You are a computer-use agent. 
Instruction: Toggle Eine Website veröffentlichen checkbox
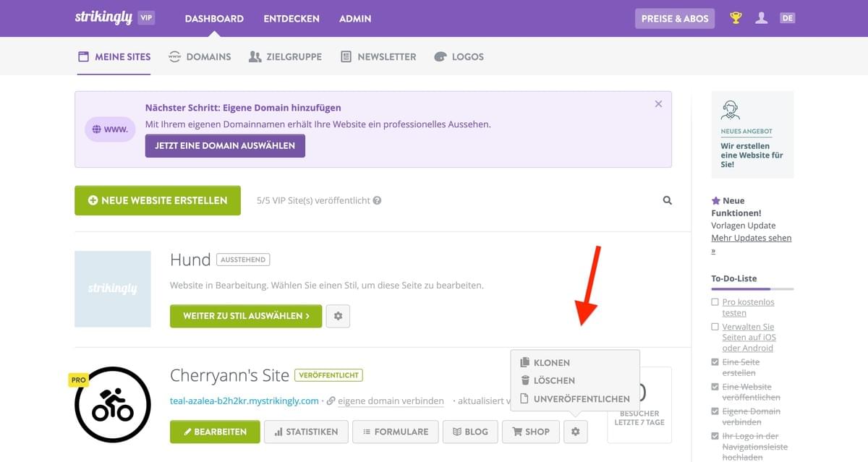[715, 387]
